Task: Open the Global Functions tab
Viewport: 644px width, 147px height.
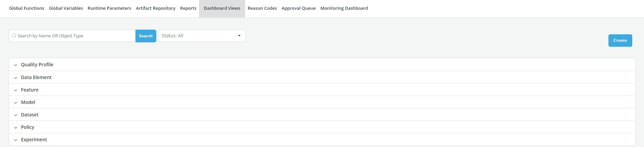Action: 26,8
